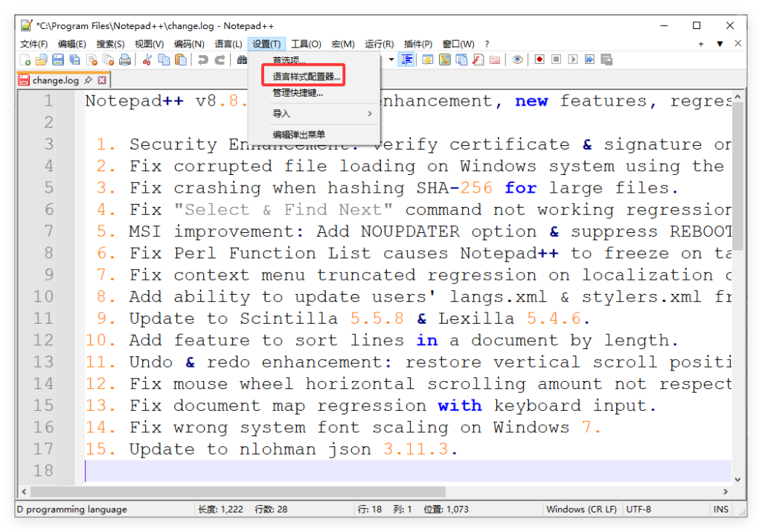Click the line '15. Update to nlohman json 3.11.3.'
Screen dimensions: 762x532
272,449
